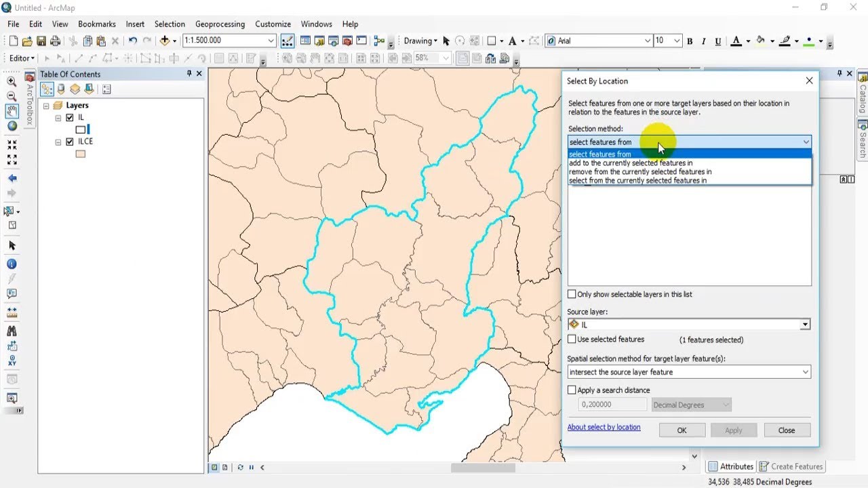Apply bold text formatting
The height and width of the screenshot is (488, 868).
pos(690,41)
